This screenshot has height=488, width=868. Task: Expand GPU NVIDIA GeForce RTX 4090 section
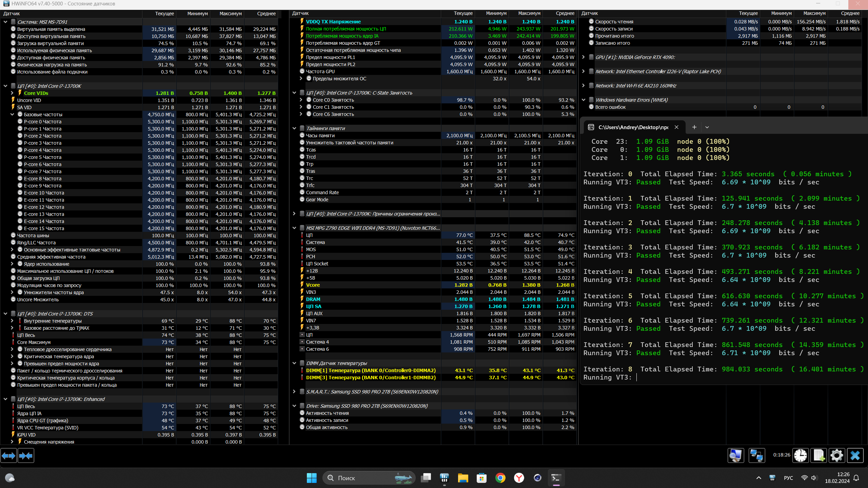584,57
